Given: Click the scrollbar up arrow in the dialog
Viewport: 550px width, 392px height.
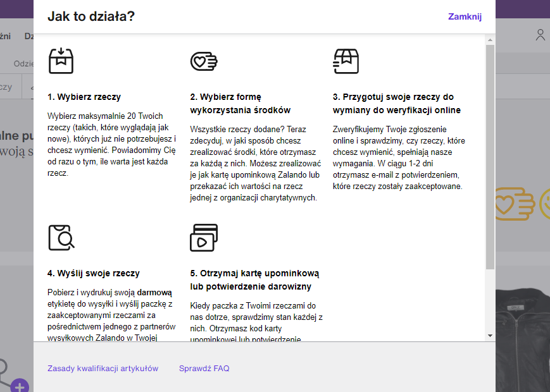Looking at the screenshot, I should [x=490, y=40].
